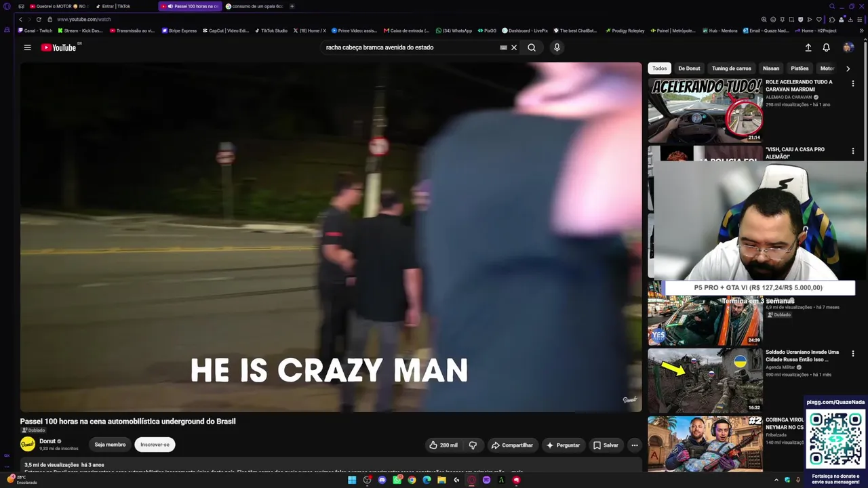
Task: Open the Donut channel avatar
Action: click(x=28, y=445)
